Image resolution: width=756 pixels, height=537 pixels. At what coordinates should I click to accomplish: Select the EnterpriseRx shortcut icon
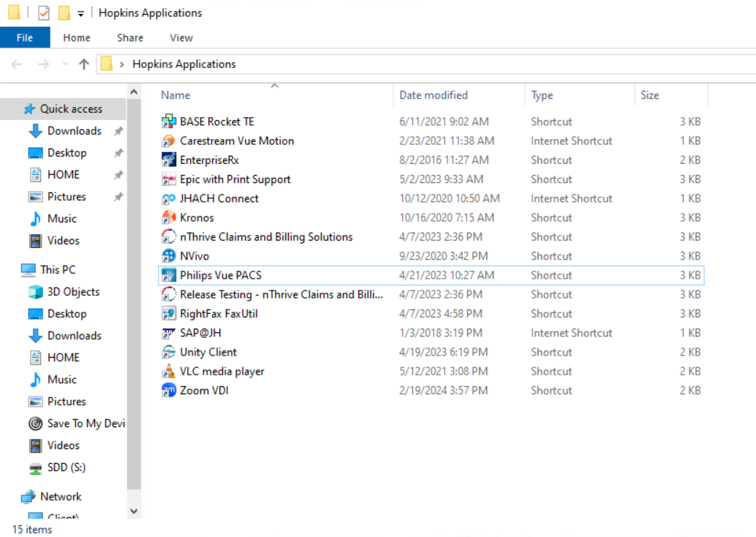(168, 159)
